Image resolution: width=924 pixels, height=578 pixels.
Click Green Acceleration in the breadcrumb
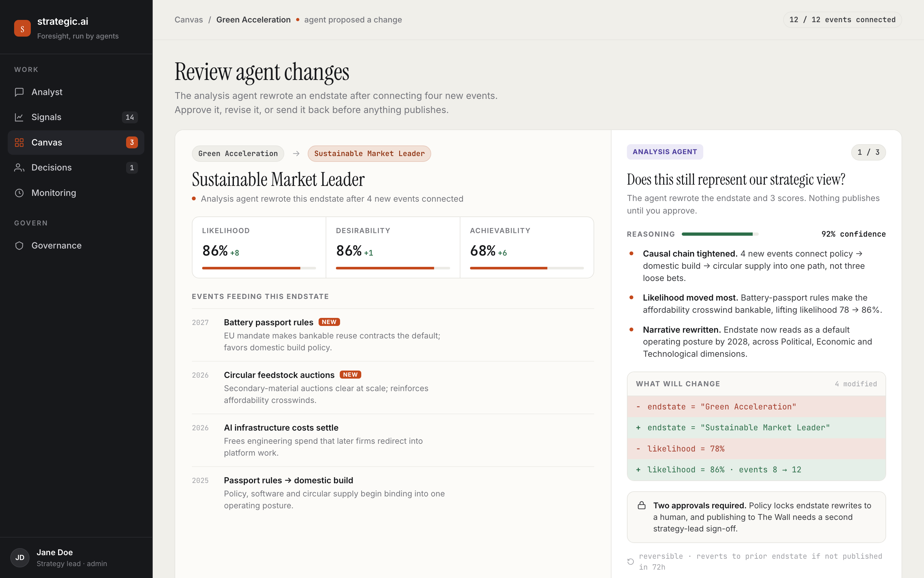(x=253, y=20)
